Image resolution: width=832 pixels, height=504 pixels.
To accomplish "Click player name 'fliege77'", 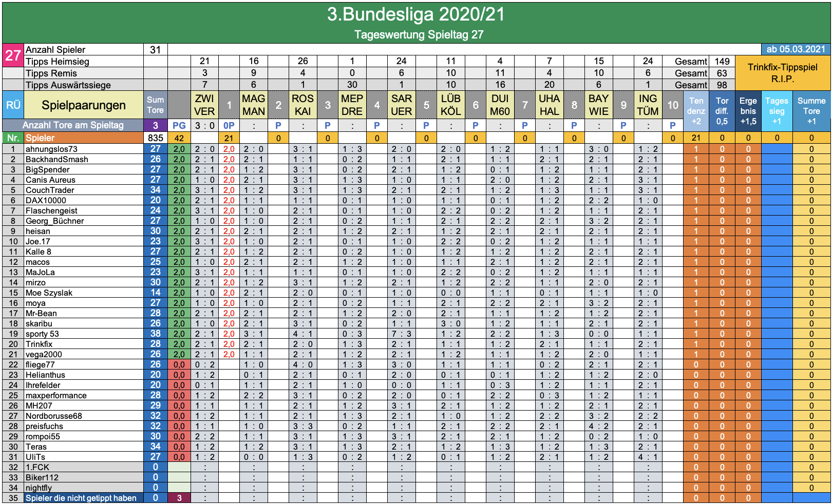I will click(x=40, y=364).
